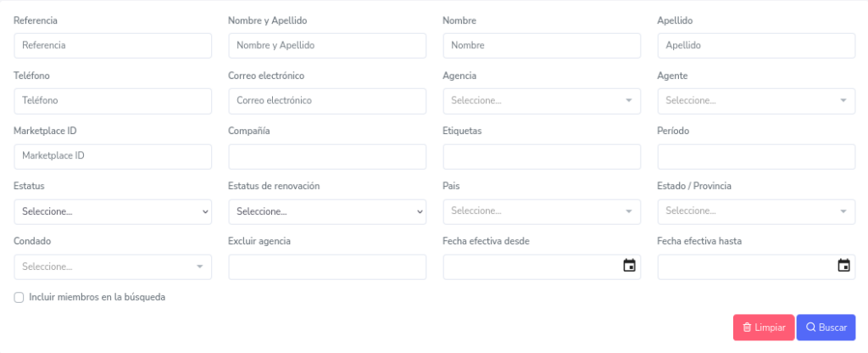Open calendar icon in Fecha efectiva desde
This screenshot has width=868, height=353.
point(629,266)
